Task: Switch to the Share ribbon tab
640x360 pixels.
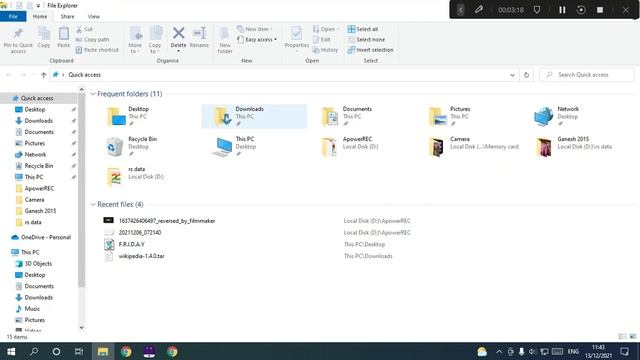Action: 67,16
